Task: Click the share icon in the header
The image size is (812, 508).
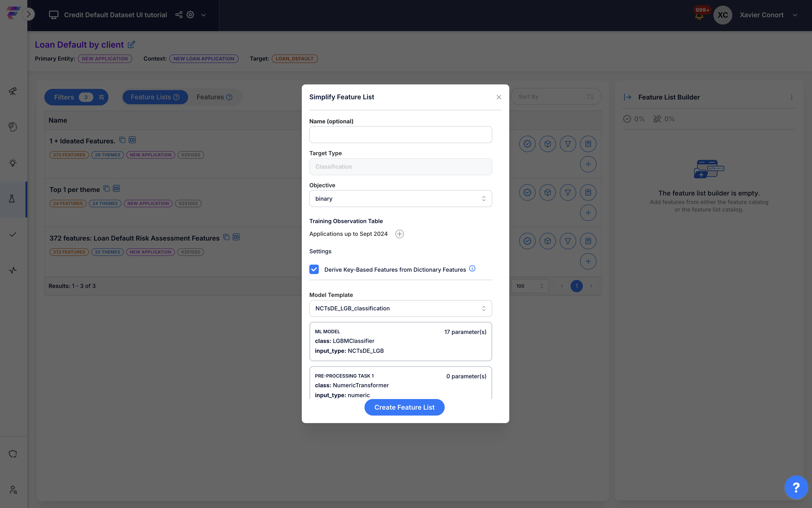Action: point(179,15)
